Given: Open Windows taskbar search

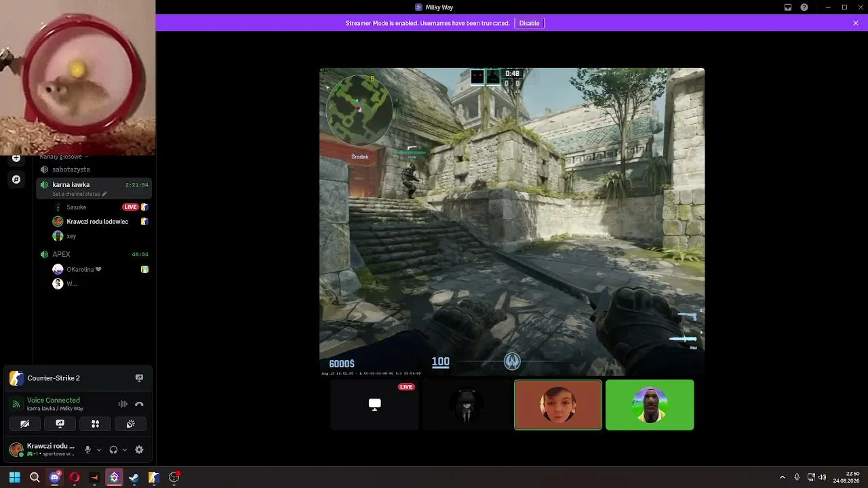Looking at the screenshot, I should (35, 477).
